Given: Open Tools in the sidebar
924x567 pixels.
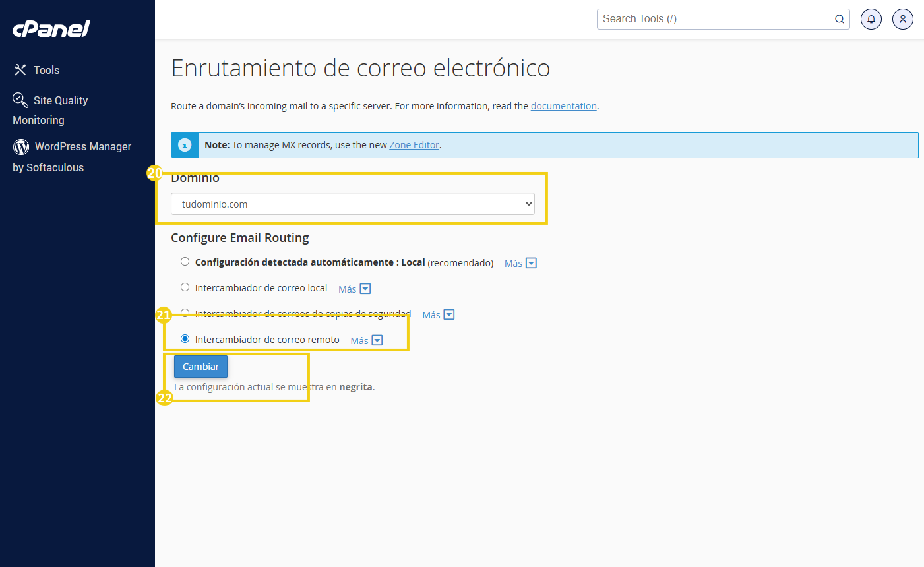Looking at the screenshot, I should 46,70.
